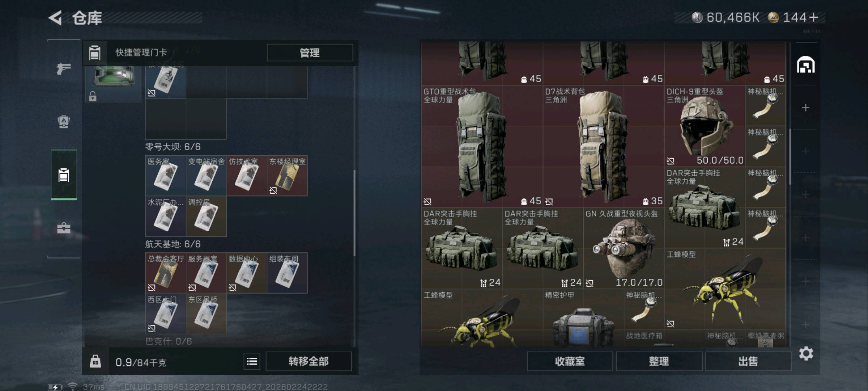
Task: Select the 医务室 keycard
Action: (x=165, y=176)
